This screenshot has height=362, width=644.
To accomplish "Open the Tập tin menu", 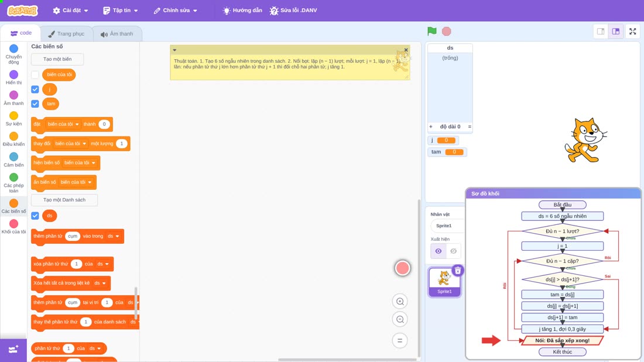I will 121,11.
